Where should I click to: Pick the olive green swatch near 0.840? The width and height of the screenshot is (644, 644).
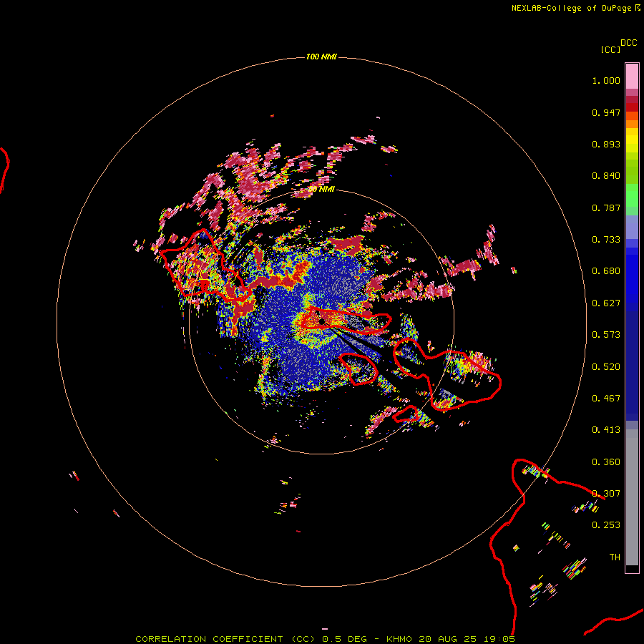(632, 172)
